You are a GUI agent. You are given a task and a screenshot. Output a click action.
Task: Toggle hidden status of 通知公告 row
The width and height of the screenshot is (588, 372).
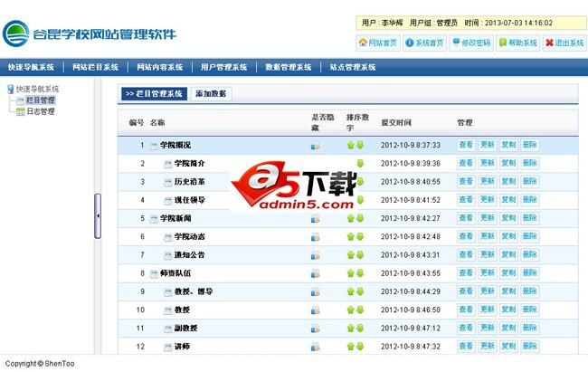point(315,255)
